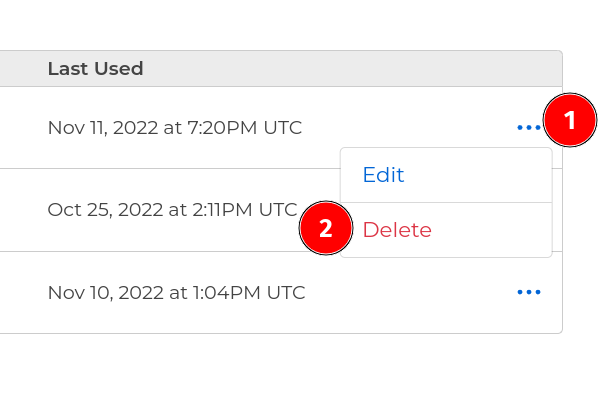610x410 pixels.
Task: Click the word "at" in Nov 10 row
Action: click(169, 293)
